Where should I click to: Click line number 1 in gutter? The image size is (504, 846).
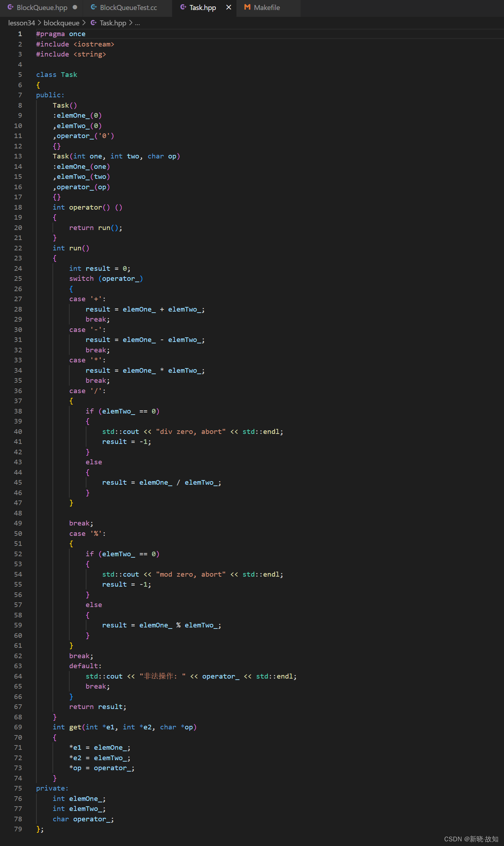[x=20, y=34]
